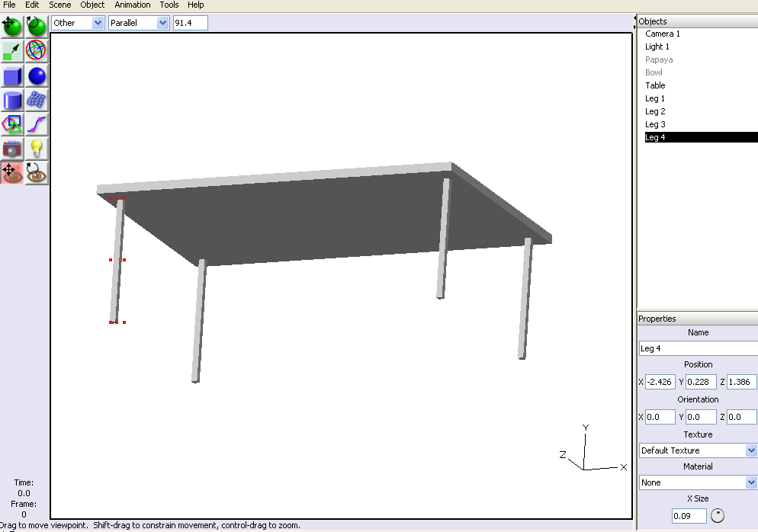
Task: Click the X Size round dial
Action: click(718, 516)
